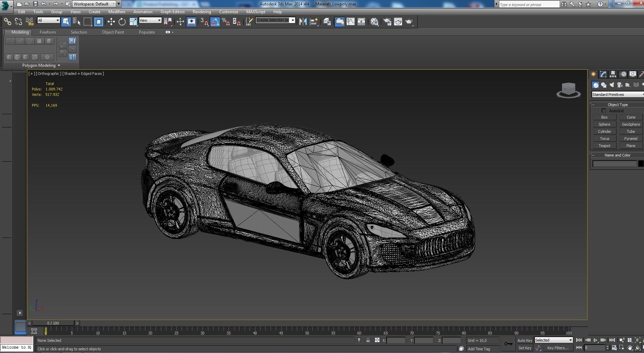Click the 0 / 100 time slider
Screen dimensions: 644x353
click(x=53, y=323)
